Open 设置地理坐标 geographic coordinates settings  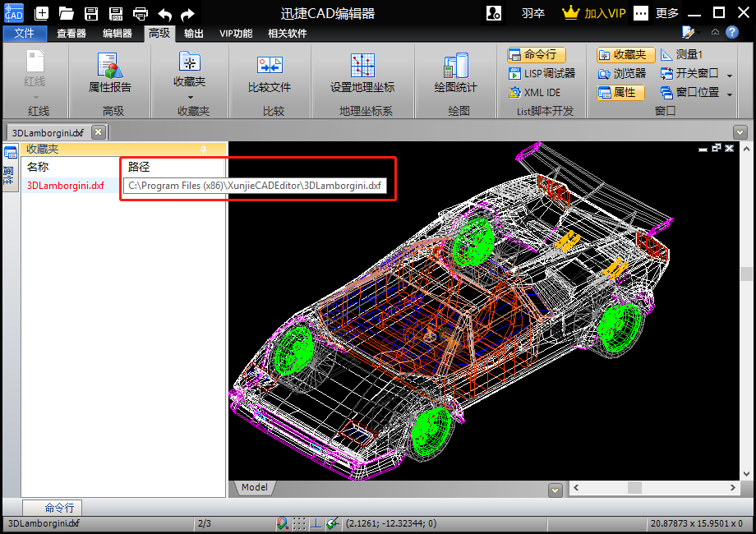pos(362,72)
